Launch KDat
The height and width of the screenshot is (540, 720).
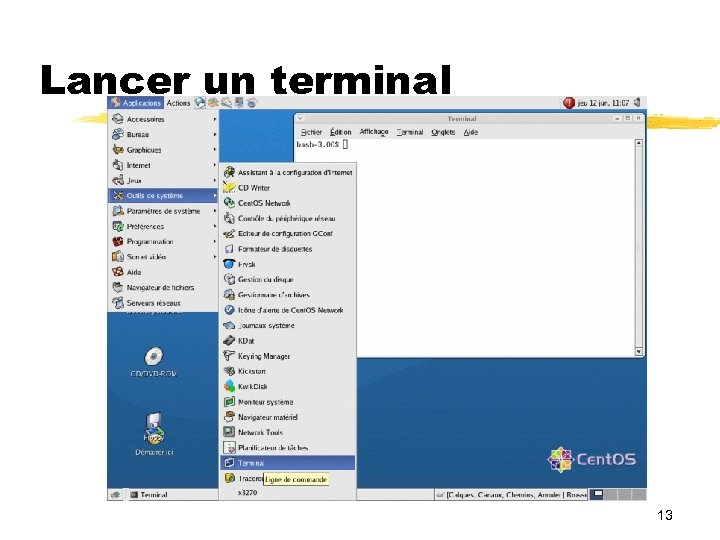(x=288, y=341)
